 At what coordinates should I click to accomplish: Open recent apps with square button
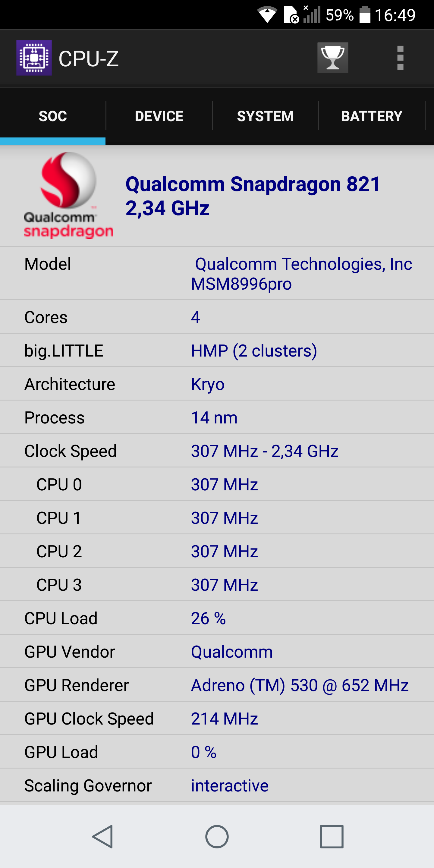(x=332, y=836)
